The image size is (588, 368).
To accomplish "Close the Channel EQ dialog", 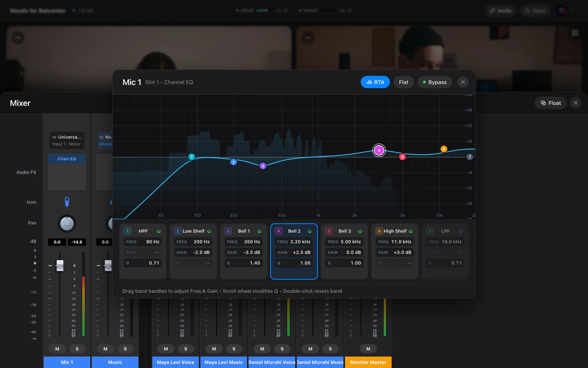I will 463,82.
